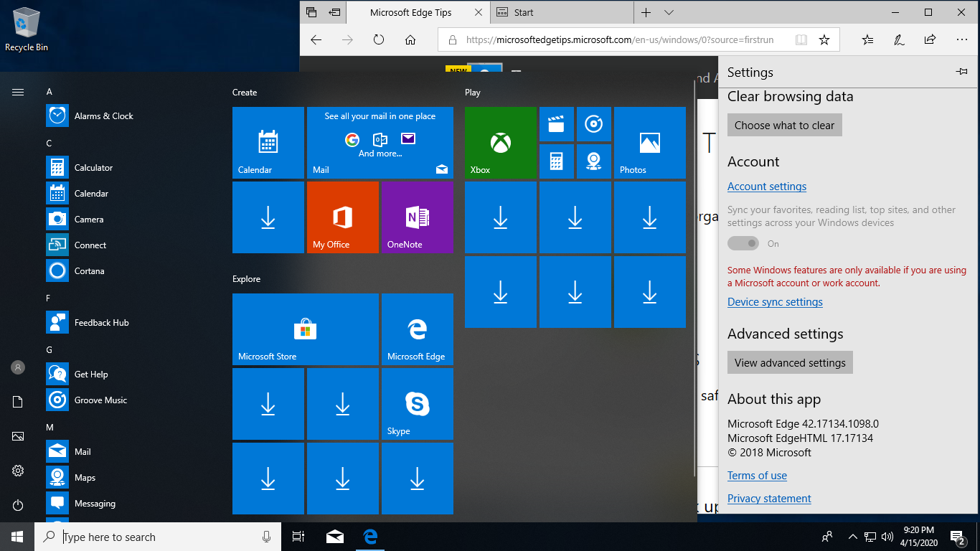Open user account icon in Start
The width and height of the screenshot is (980, 551).
click(18, 367)
